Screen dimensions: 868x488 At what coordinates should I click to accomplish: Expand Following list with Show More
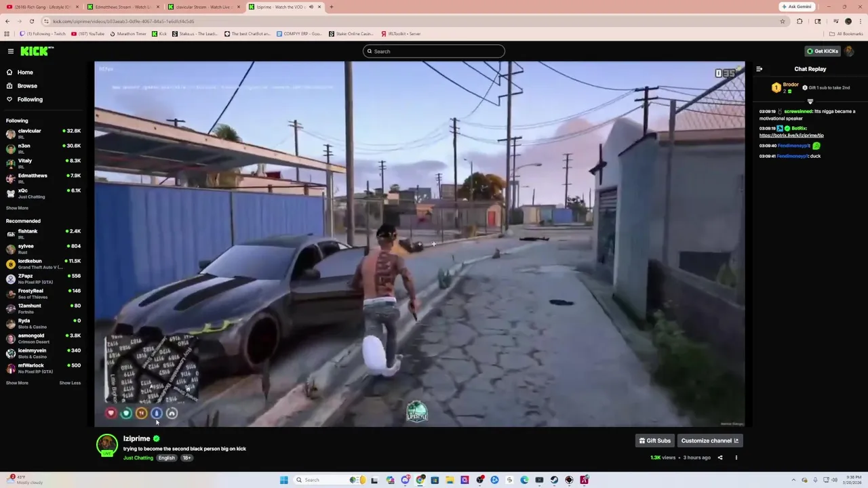17,208
